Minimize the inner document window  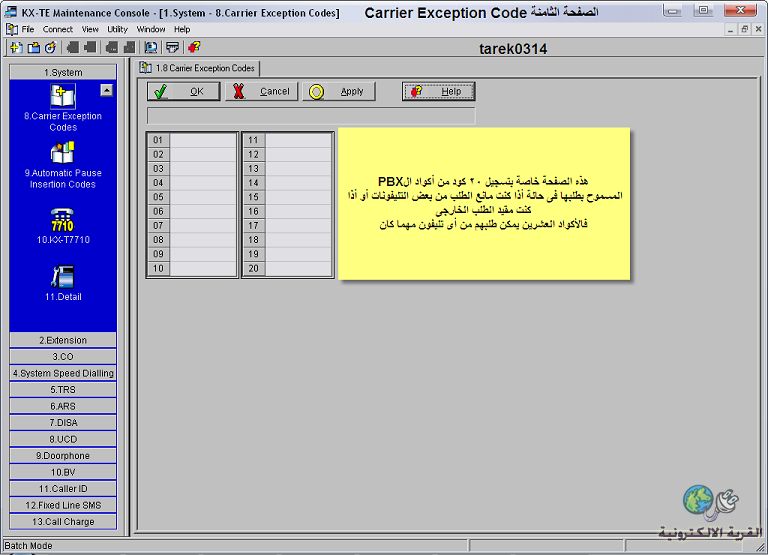click(730, 30)
